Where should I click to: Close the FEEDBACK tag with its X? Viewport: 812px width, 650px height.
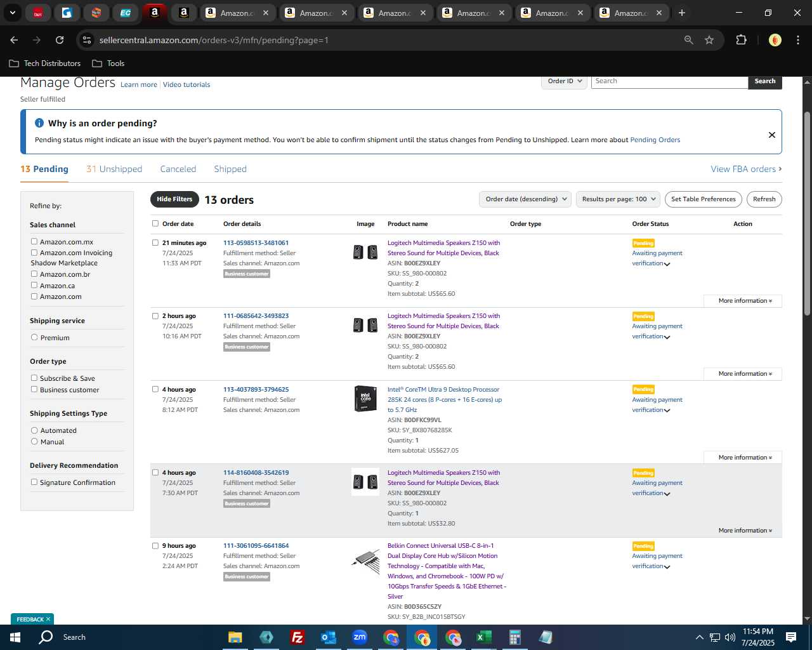pos(48,619)
